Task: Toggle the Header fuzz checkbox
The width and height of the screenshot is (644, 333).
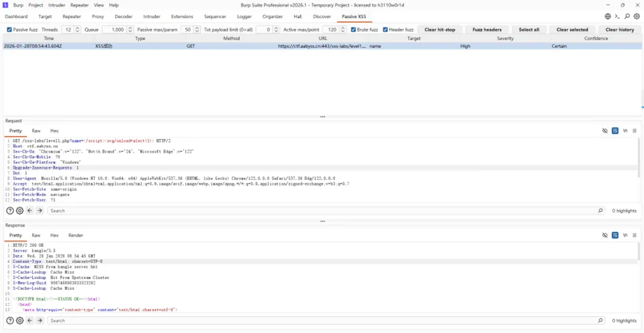Action: (385, 30)
